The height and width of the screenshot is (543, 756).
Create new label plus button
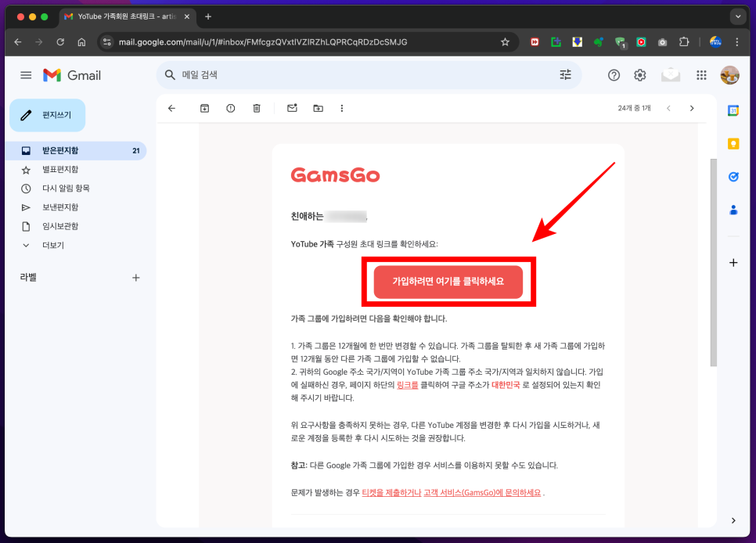(136, 277)
